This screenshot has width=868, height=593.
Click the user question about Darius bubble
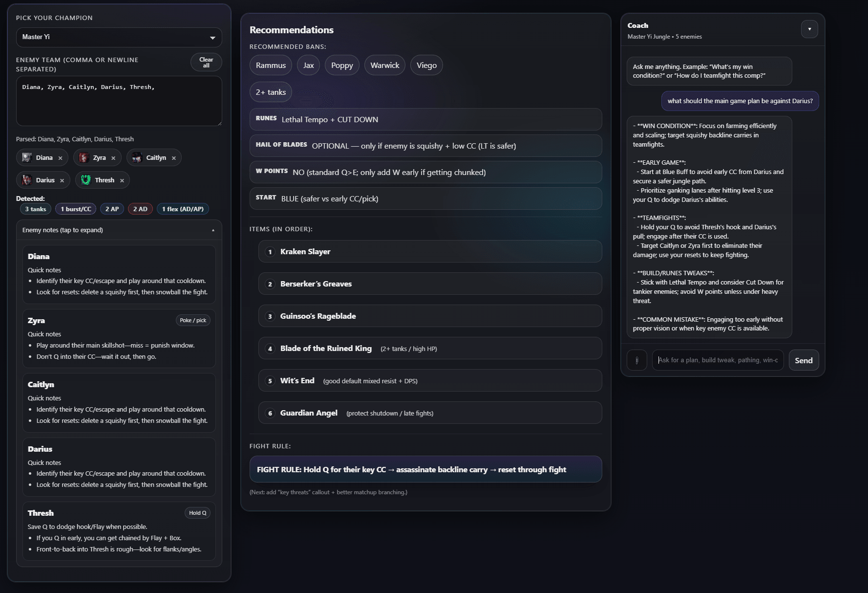pos(740,101)
